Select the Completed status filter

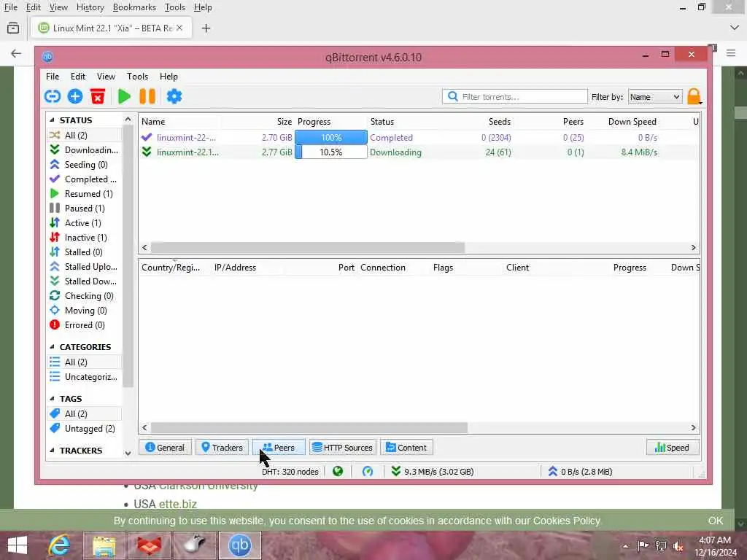click(84, 179)
